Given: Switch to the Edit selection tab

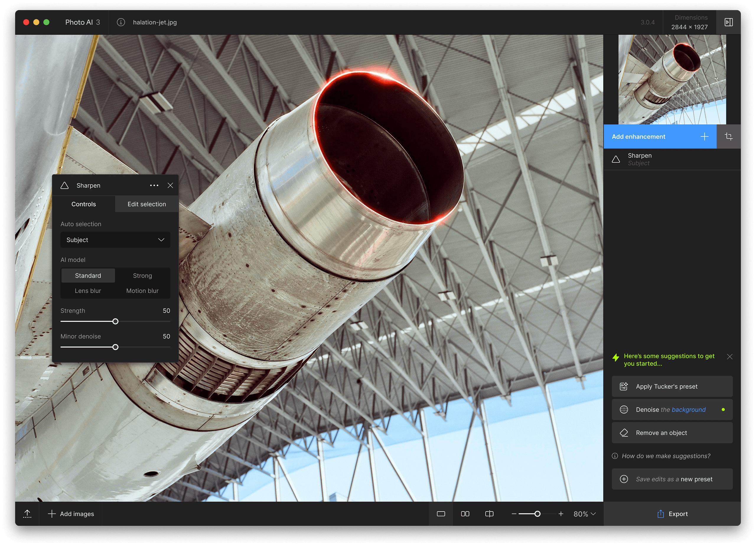Looking at the screenshot, I should [x=147, y=204].
